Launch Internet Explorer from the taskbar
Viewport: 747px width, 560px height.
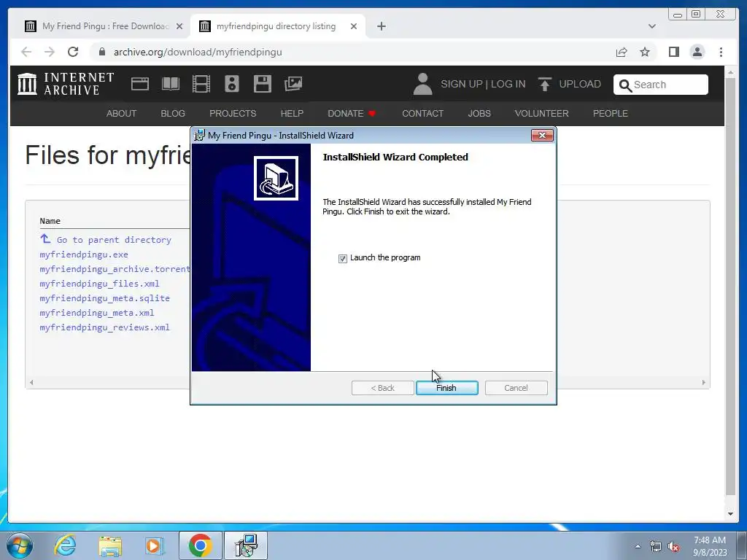(65, 545)
